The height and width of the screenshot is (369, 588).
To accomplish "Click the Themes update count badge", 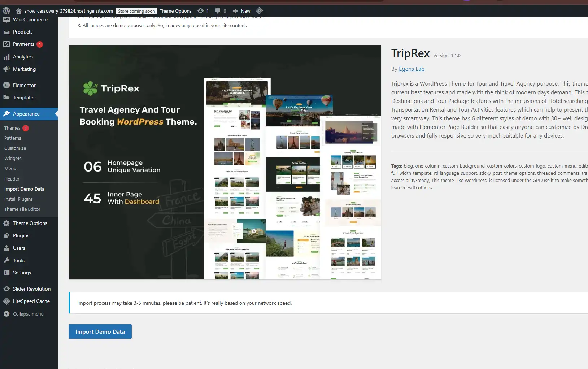I will pos(26,128).
